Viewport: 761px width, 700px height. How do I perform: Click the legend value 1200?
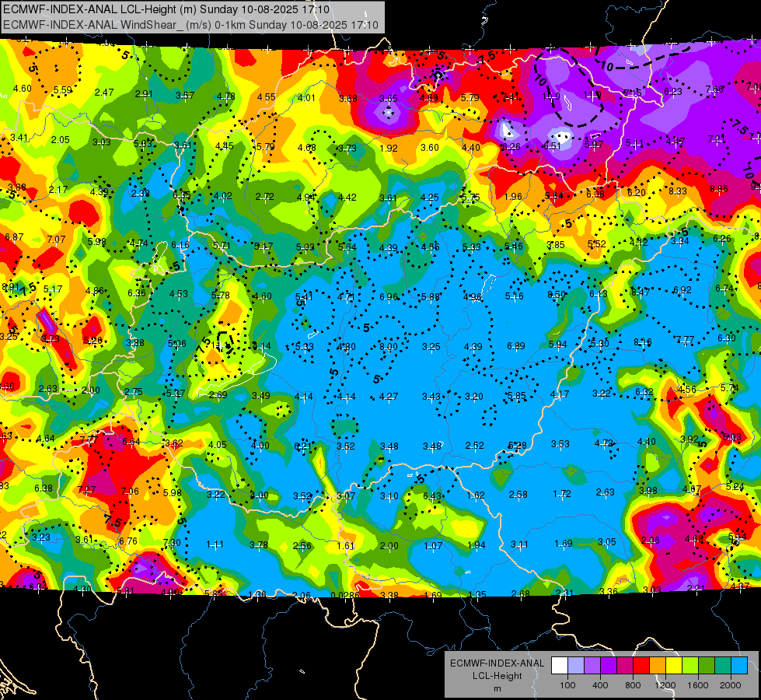[665, 685]
